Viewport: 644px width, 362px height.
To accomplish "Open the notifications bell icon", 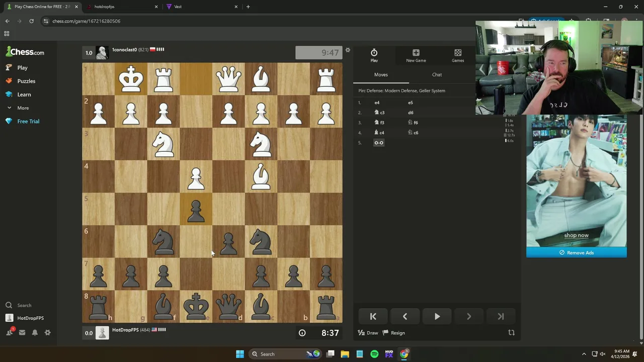I will tap(35, 333).
